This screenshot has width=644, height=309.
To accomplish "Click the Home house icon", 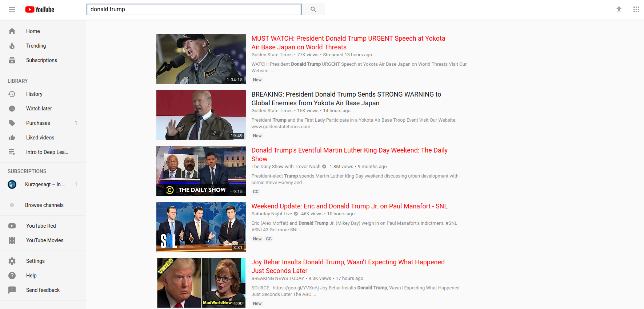I will [x=12, y=31].
